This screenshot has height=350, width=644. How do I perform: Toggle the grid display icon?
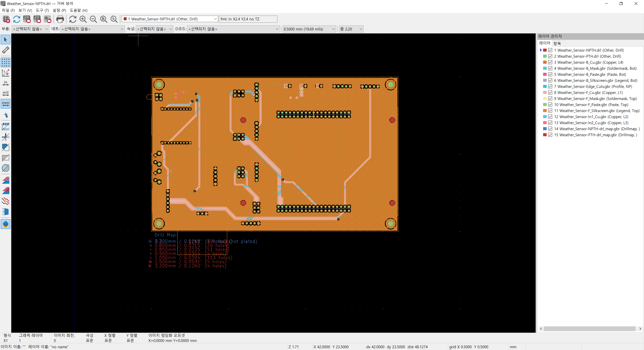[6, 62]
